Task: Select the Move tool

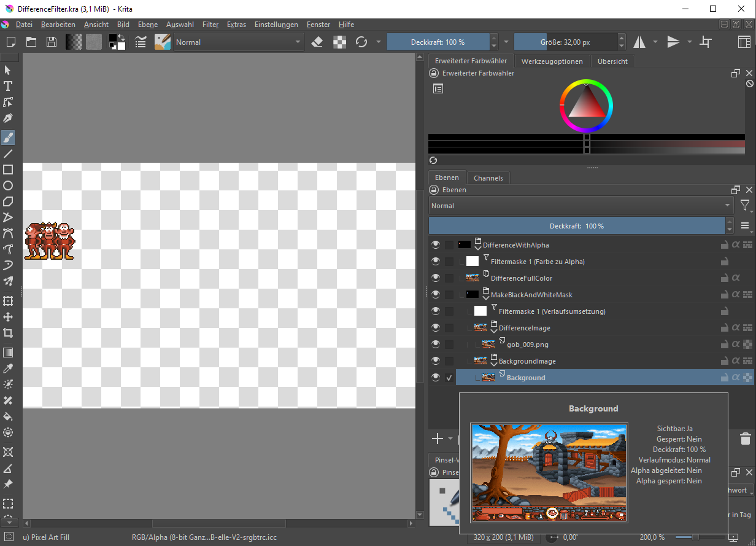Action: (x=8, y=317)
